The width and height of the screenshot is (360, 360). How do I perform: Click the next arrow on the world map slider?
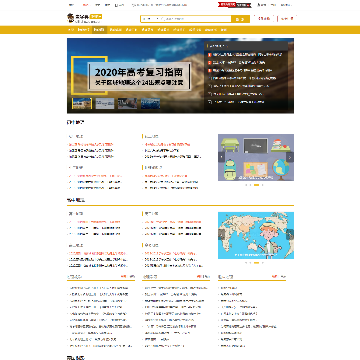pos(290,235)
